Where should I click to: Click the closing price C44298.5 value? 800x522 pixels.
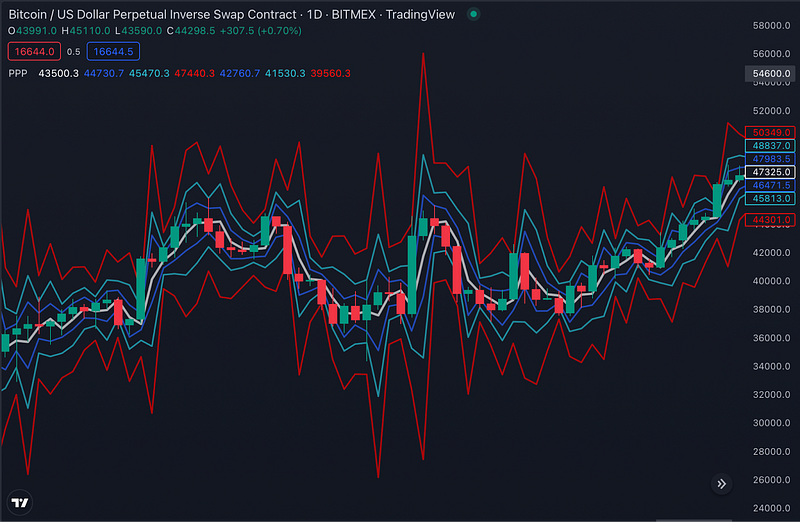click(x=191, y=31)
